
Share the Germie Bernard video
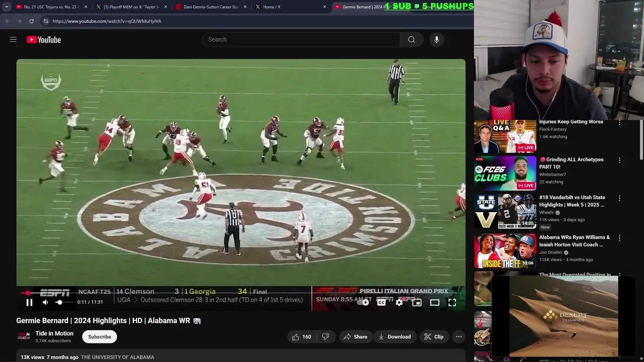coord(355,337)
